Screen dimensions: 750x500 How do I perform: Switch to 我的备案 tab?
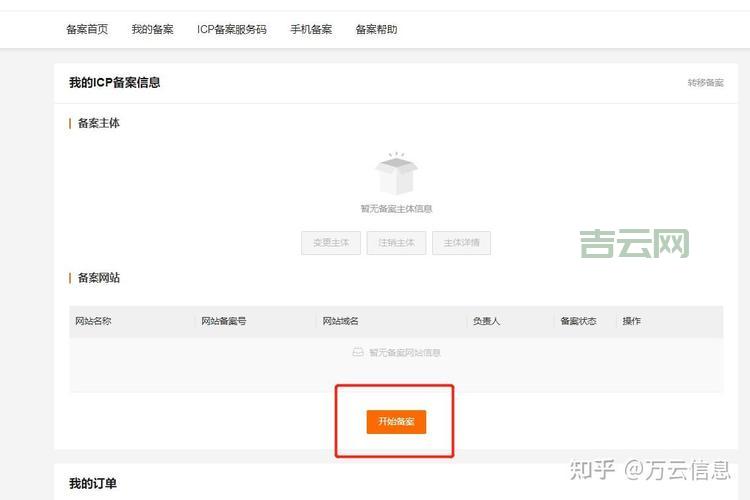(x=153, y=29)
